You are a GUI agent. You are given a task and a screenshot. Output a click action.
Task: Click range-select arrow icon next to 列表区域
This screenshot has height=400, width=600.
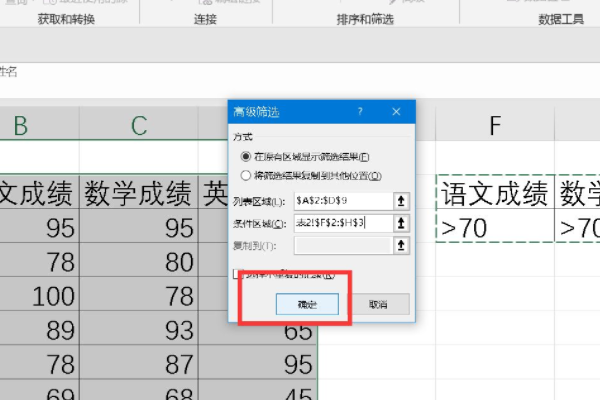tap(401, 201)
